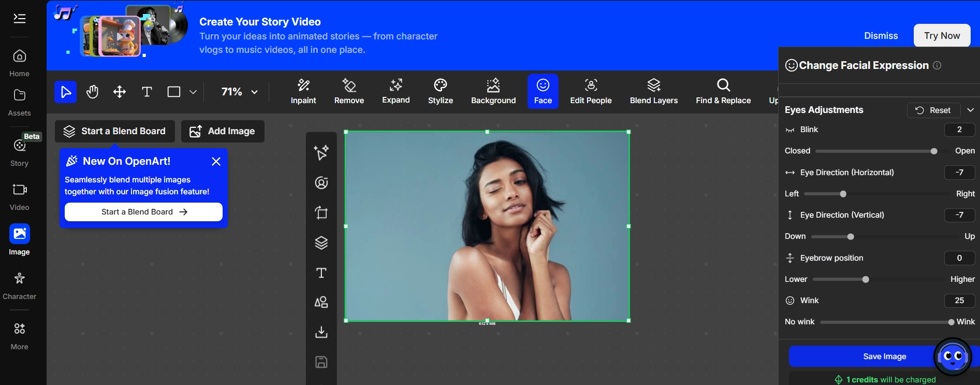Viewport: 980px width, 385px height.
Task: Close the New On OpenArt popup
Action: [x=216, y=161]
